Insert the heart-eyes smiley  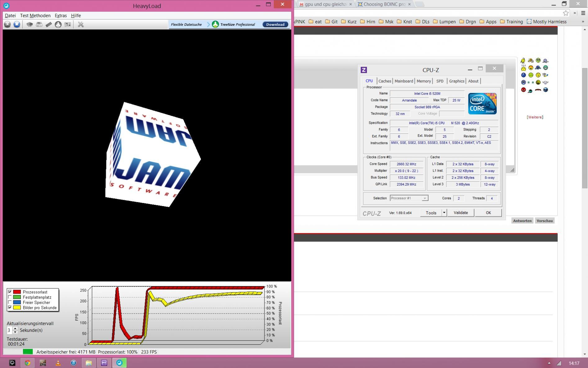coord(531,67)
